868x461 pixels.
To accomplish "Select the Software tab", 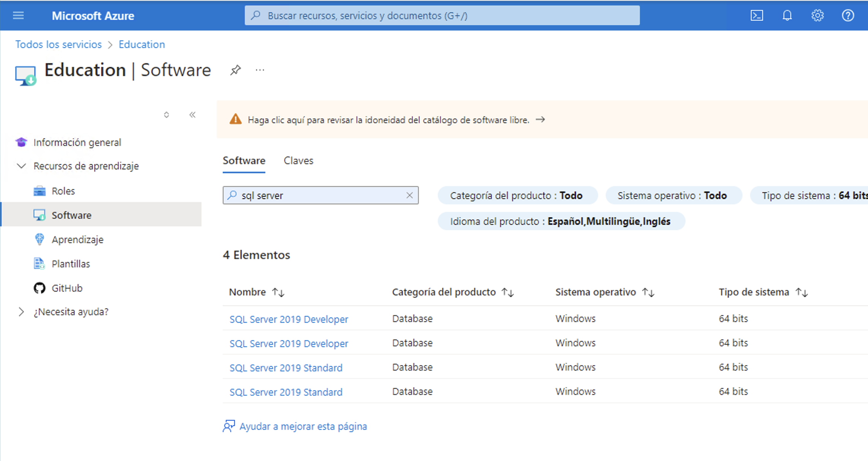I will tap(244, 161).
